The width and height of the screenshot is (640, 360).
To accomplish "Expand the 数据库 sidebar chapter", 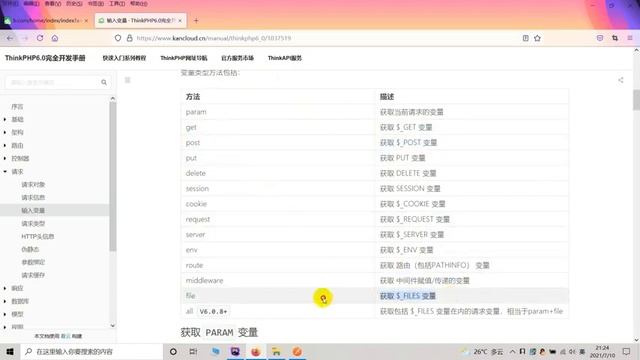I will point(5,301).
